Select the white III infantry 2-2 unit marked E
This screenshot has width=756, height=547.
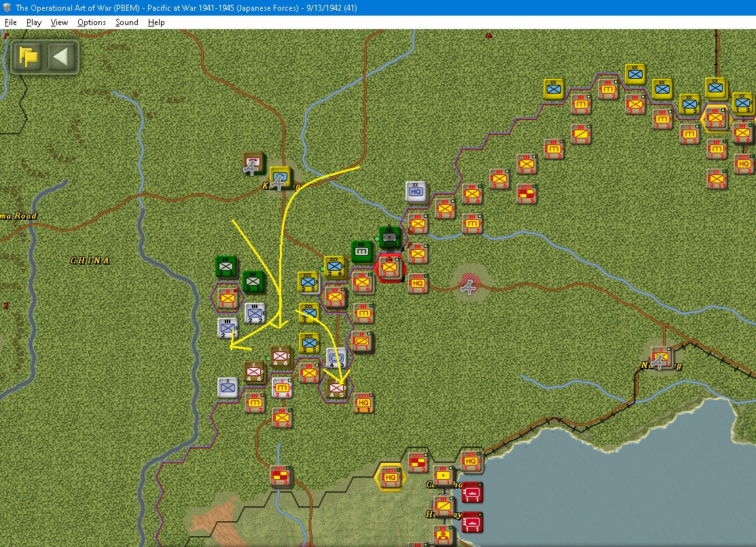coord(254,314)
